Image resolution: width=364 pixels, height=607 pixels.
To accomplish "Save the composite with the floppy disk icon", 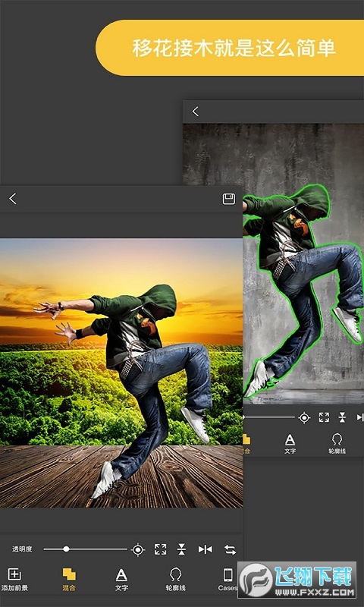I will coord(228,199).
